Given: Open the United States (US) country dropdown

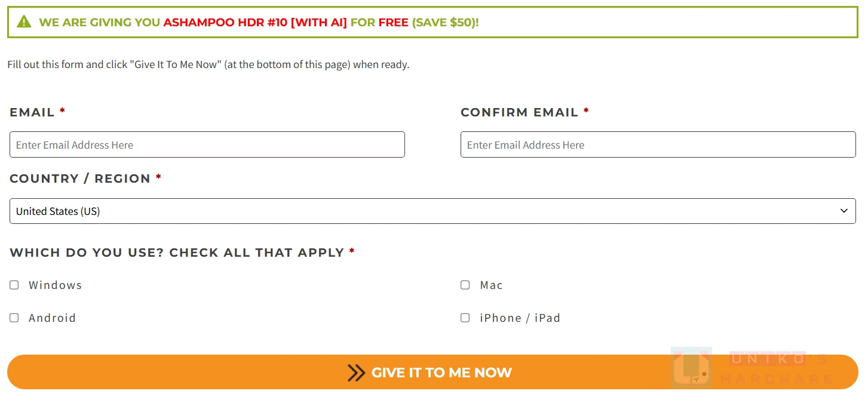Looking at the screenshot, I should (418, 211).
